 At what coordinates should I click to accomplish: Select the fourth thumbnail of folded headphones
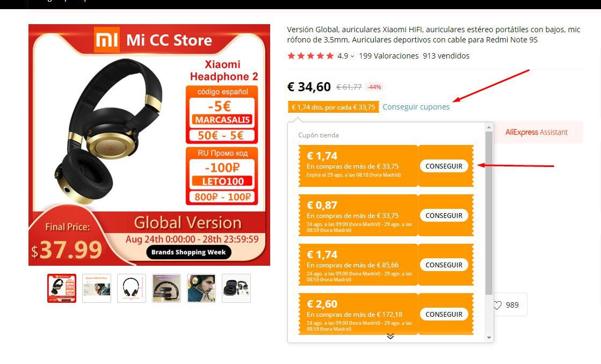166,288
